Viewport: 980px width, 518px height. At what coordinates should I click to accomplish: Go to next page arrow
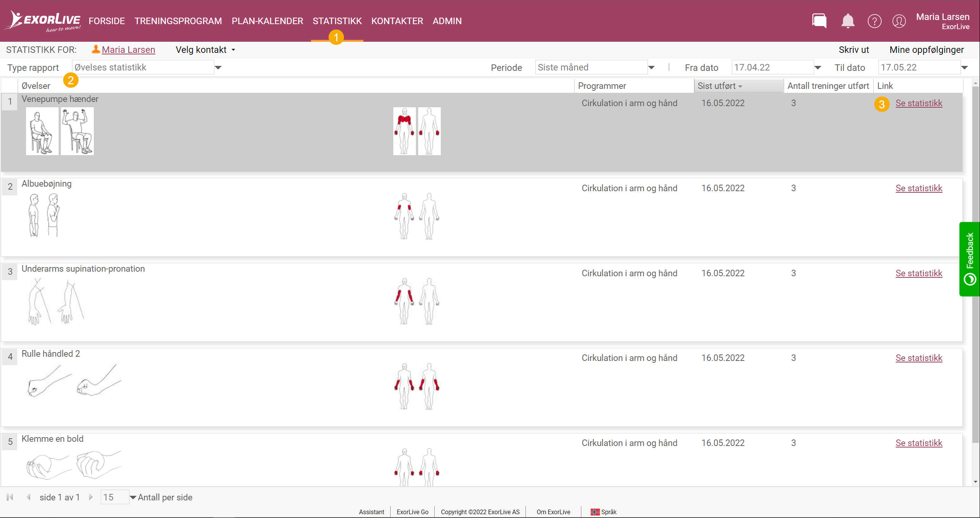pos(91,497)
